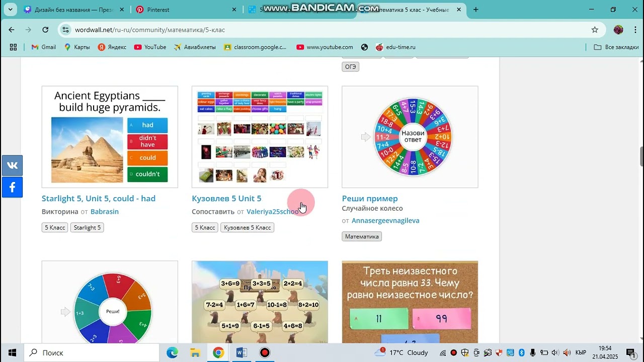
Task: Open the Карты bookmark
Action: [x=77, y=47]
